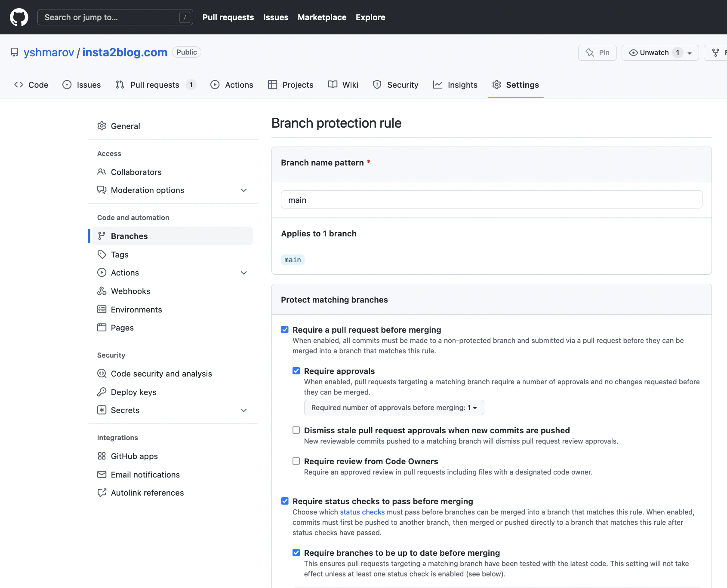Click the Protect matching branches heading
This screenshot has height=588, width=727.
point(334,300)
